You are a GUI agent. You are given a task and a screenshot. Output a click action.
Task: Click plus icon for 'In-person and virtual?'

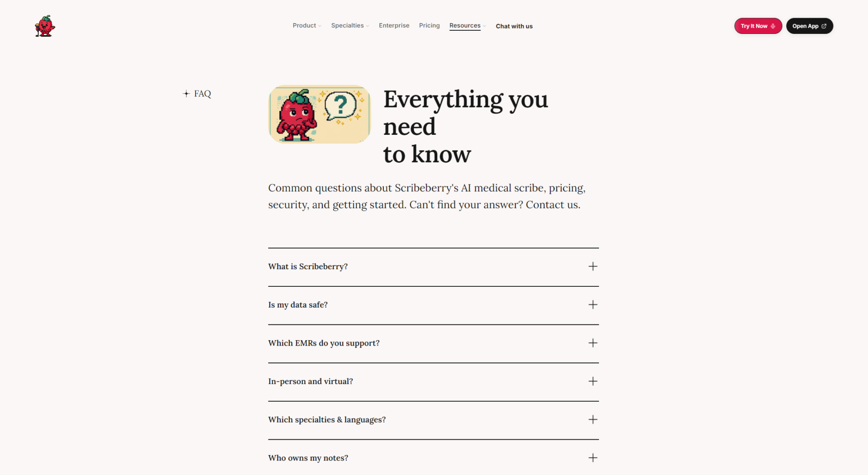point(593,381)
